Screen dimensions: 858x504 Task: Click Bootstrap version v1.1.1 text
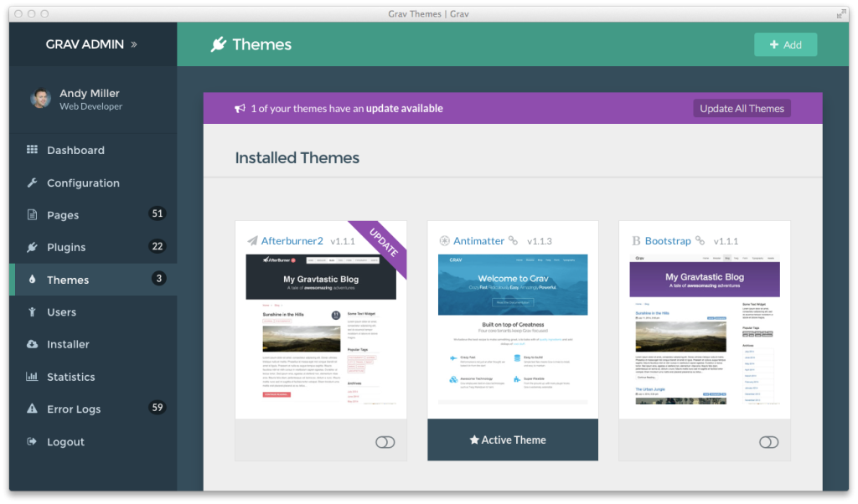(x=726, y=241)
